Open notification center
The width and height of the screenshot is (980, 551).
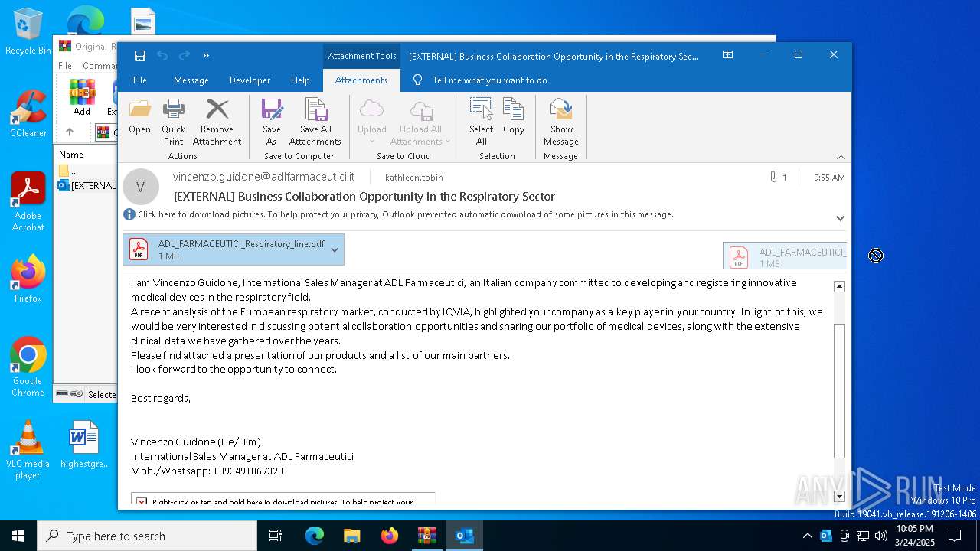click(x=955, y=536)
